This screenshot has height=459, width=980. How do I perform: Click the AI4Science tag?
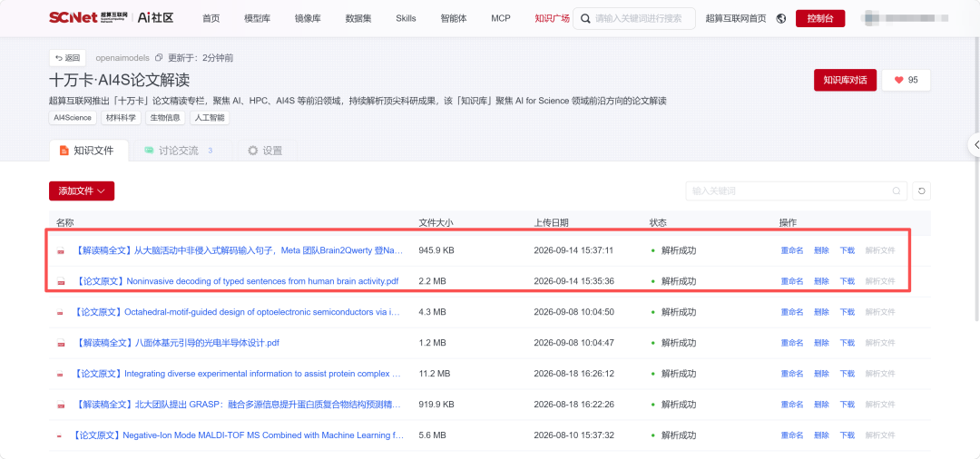(73, 117)
